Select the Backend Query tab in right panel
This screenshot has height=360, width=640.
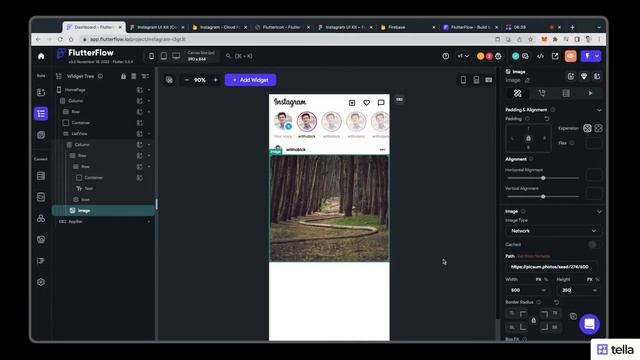tap(566, 93)
